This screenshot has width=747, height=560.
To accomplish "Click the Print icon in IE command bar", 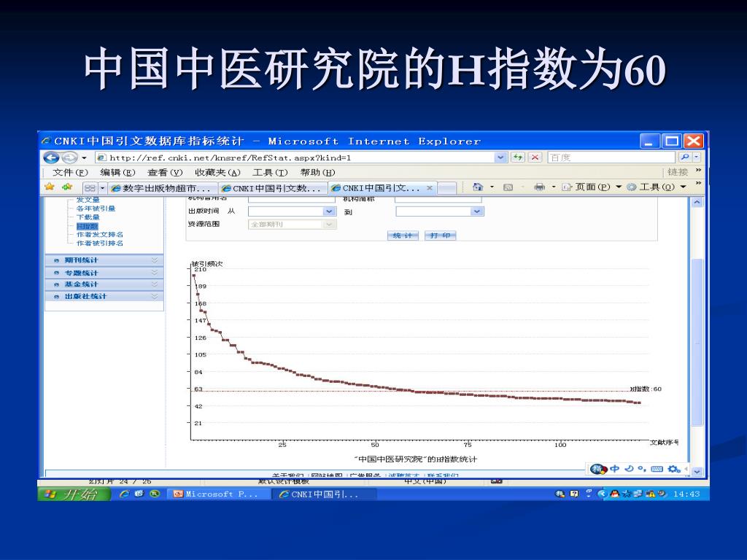I will (x=539, y=187).
